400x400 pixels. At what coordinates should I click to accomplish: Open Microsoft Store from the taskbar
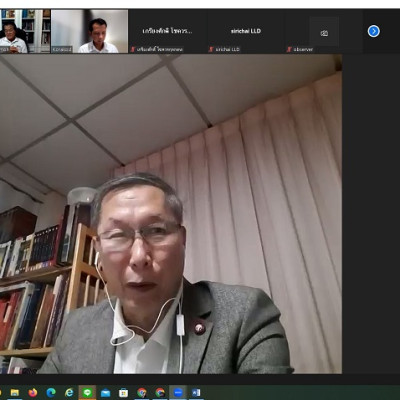(x=123, y=392)
